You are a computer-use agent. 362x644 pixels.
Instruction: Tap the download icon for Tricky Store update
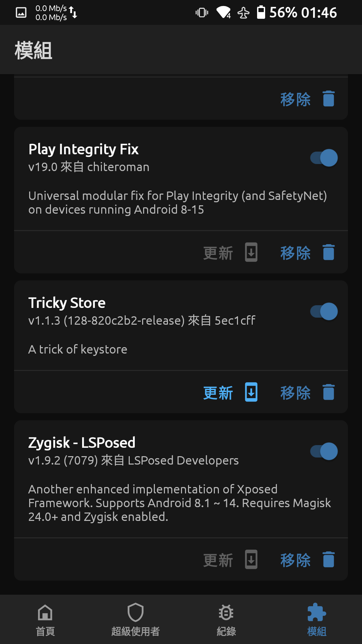pos(251,392)
